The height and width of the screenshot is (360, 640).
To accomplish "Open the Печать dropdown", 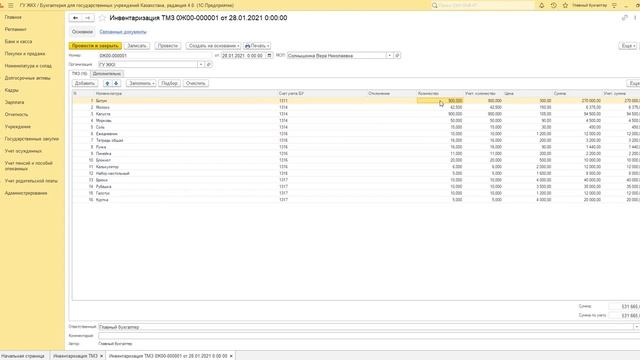I will 257,46.
